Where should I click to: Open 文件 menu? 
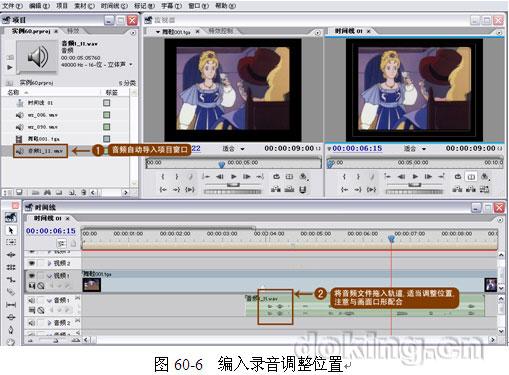(x=13, y=6)
